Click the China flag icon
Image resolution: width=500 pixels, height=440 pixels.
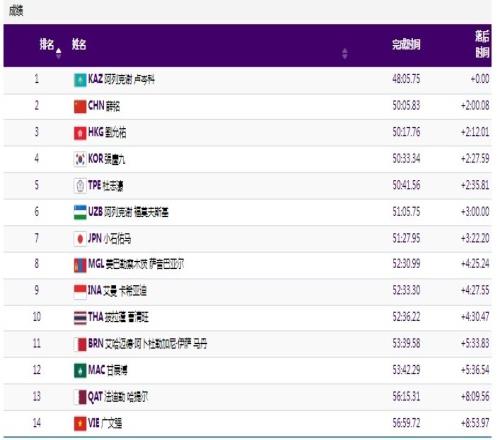click(80, 107)
